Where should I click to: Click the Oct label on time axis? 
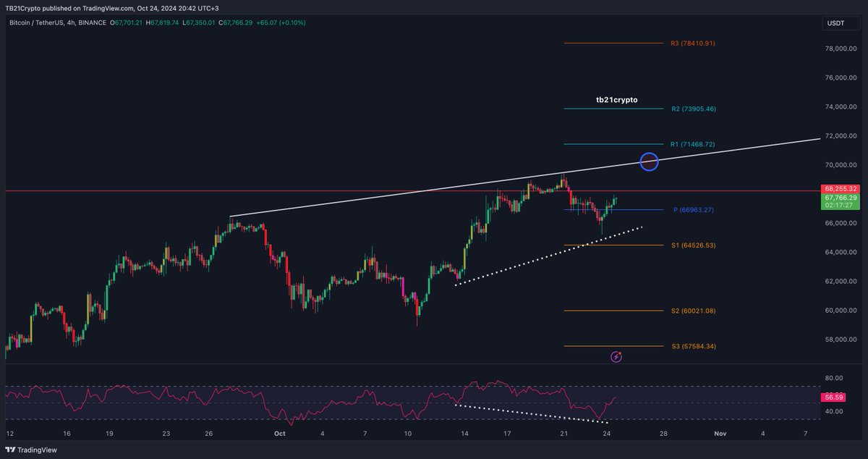pos(279,433)
